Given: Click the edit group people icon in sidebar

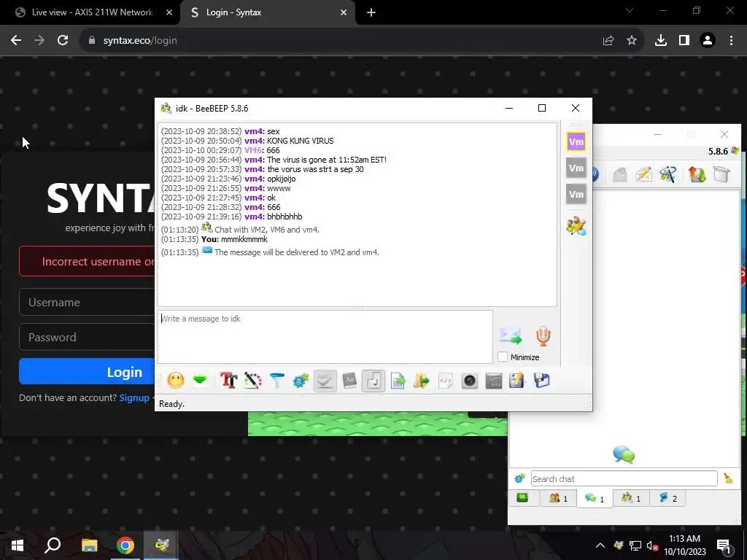Looking at the screenshot, I should 576,226.
